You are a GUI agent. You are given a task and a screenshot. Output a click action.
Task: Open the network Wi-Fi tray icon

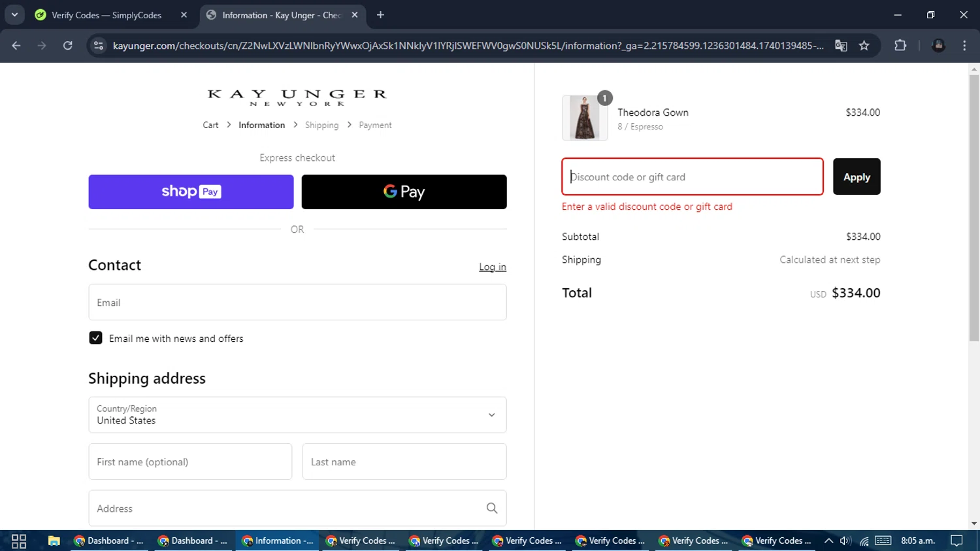(864, 541)
